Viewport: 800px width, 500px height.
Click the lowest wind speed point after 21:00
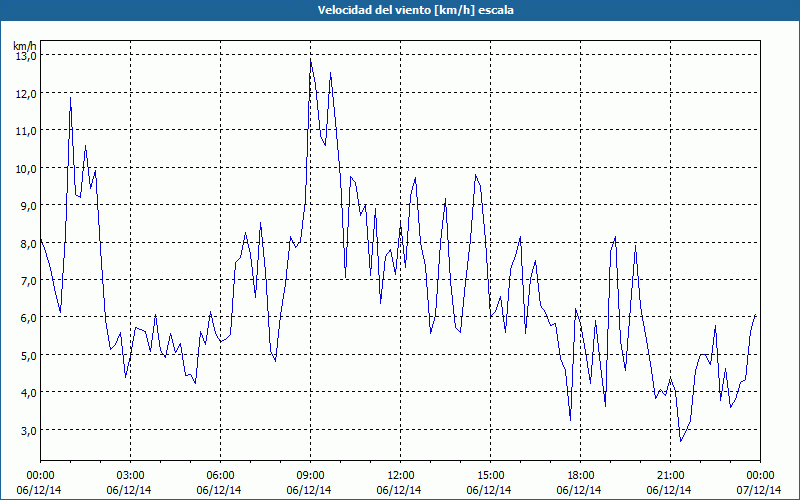point(681,441)
